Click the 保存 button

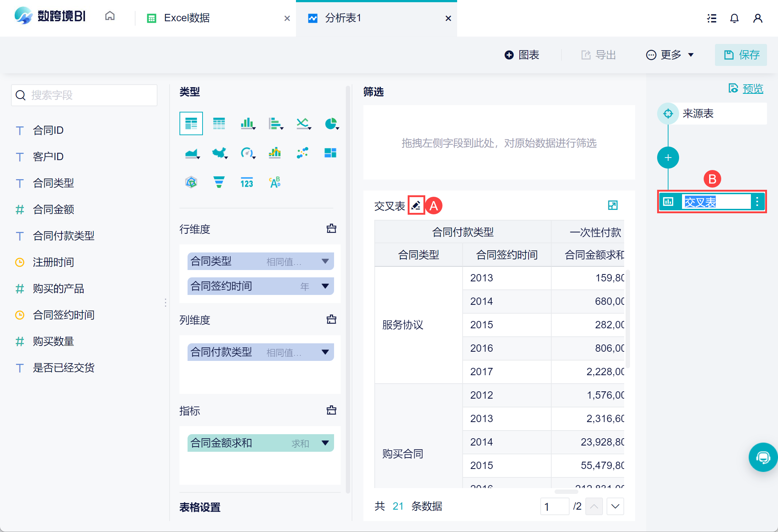[x=741, y=55]
